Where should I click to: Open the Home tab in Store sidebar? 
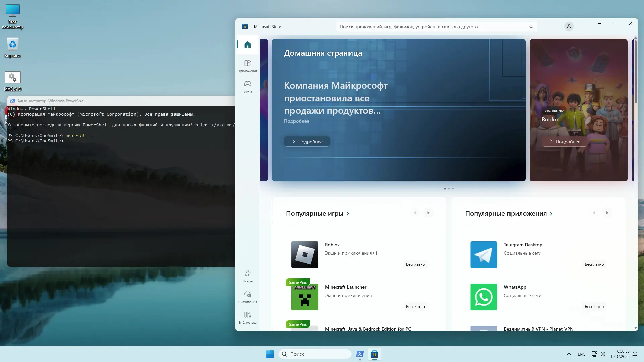point(248,45)
